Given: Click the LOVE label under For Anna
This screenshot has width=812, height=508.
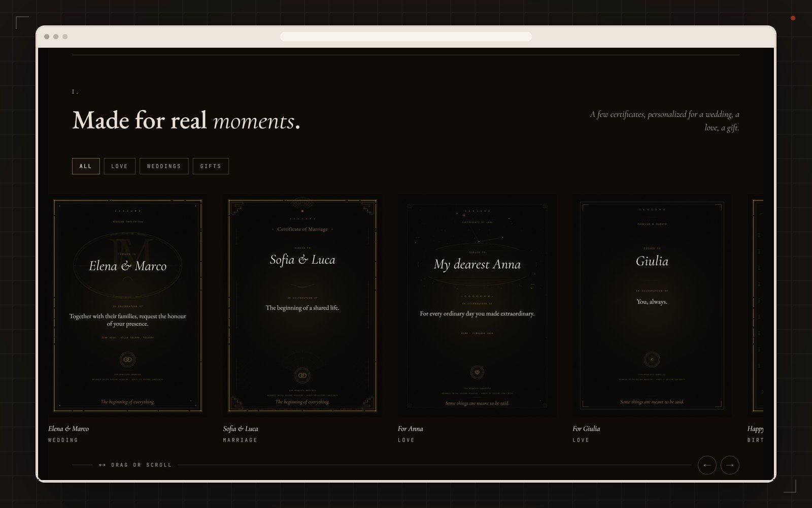Looking at the screenshot, I should pyautogui.click(x=406, y=440).
